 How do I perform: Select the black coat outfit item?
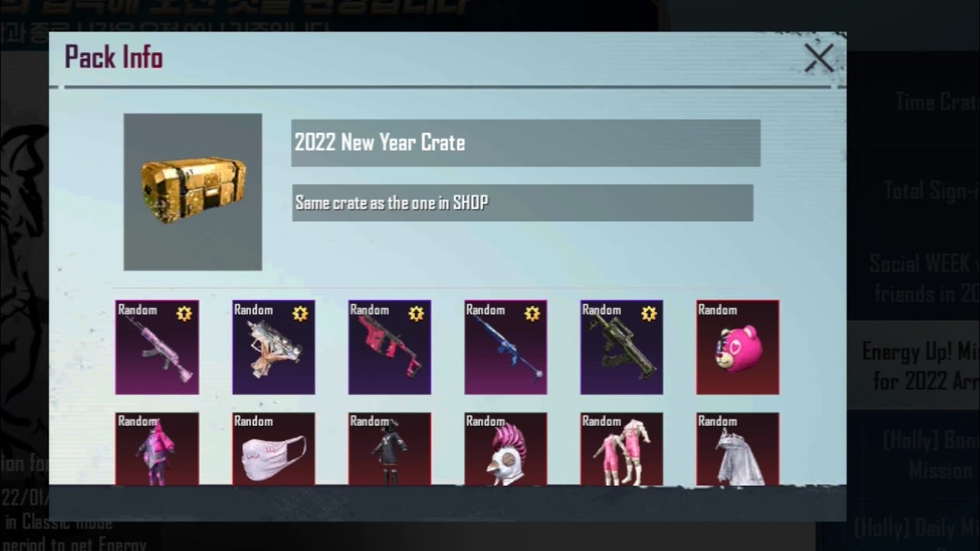point(390,449)
